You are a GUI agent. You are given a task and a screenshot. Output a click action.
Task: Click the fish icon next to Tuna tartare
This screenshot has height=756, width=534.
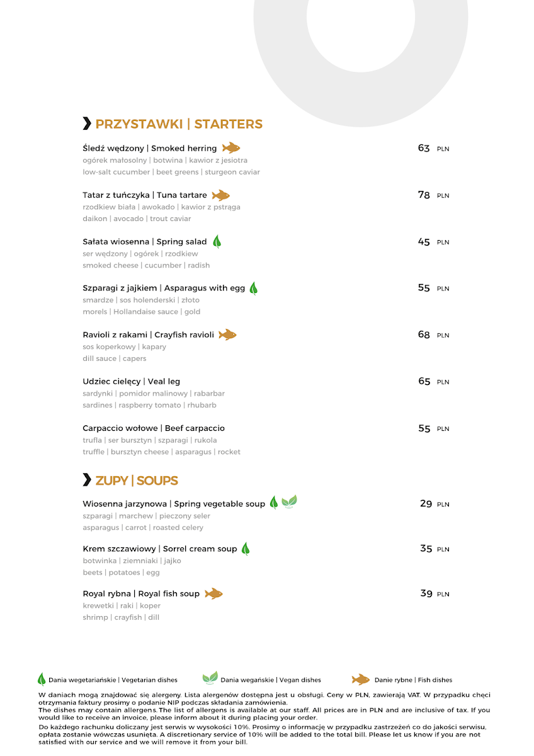point(221,195)
